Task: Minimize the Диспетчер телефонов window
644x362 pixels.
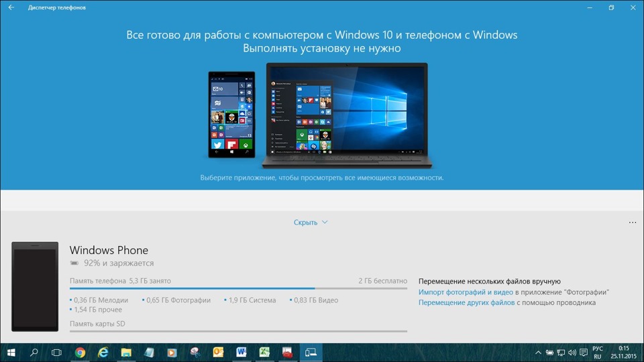Action: coord(590,7)
